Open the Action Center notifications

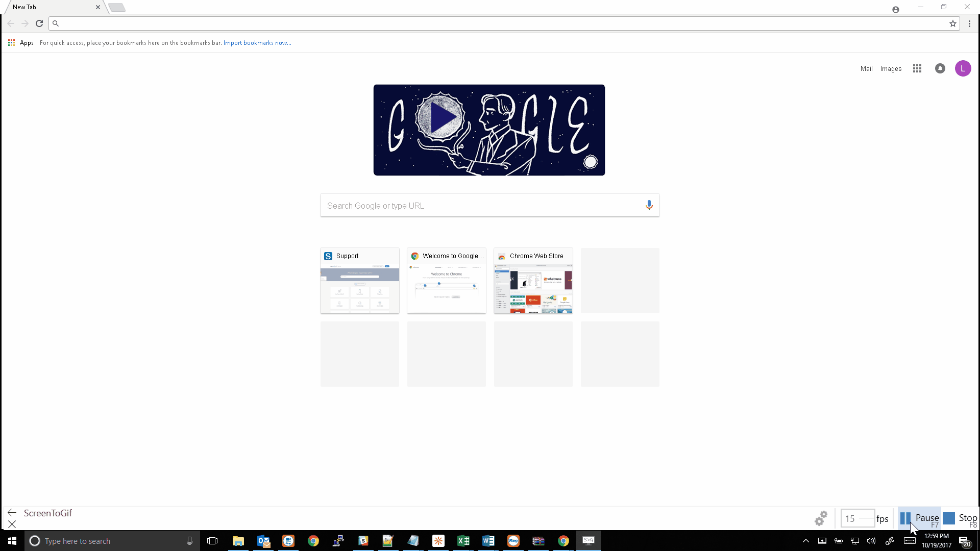(x=965, y=541)
